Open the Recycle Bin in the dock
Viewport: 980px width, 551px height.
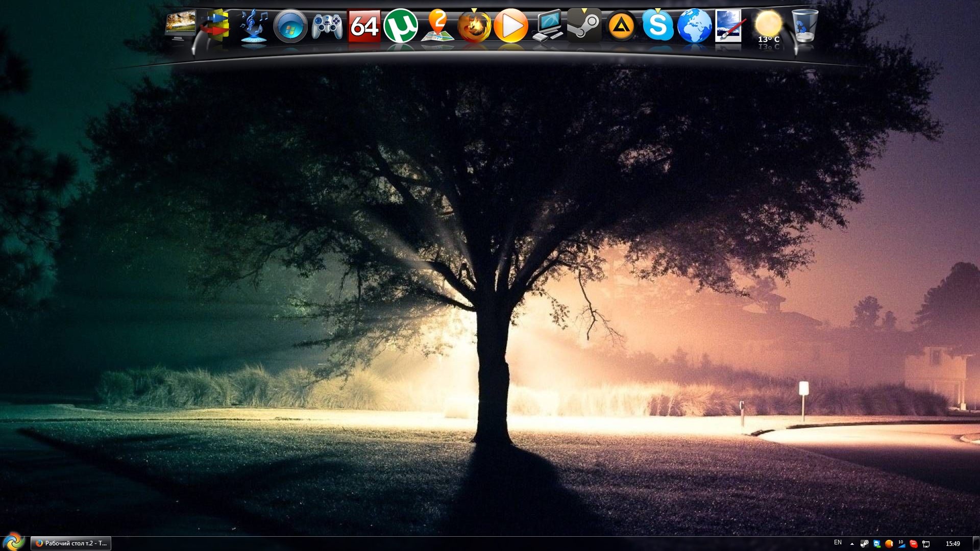(805, 26)
